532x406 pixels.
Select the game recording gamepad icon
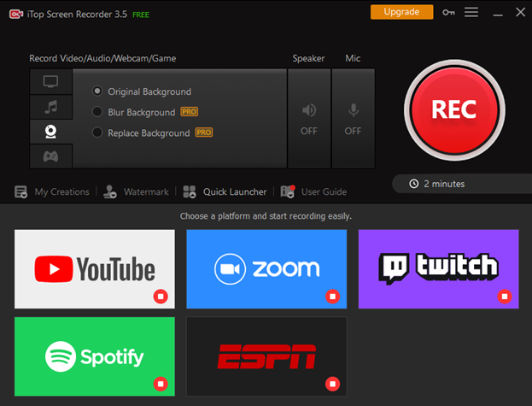coord(51,156)
